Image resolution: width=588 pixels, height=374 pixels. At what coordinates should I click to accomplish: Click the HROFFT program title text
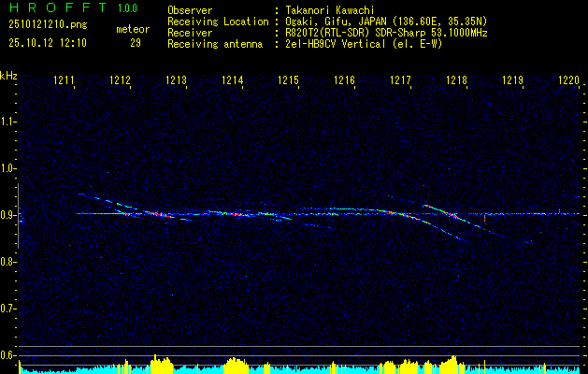[58, 7]
